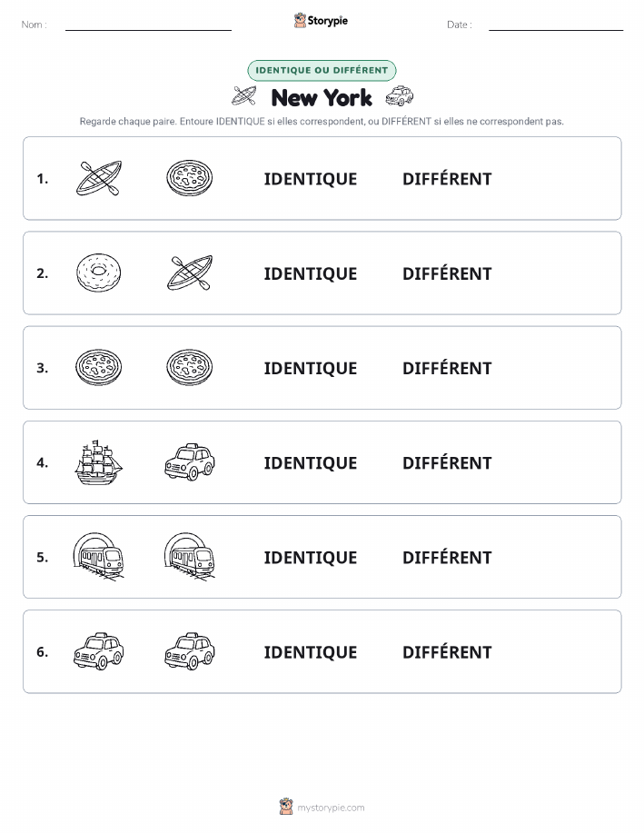The height and width of the screenshot is (833, 644).
Task: Click the canoe icon beside the New York title
Action: click(244, 96)
